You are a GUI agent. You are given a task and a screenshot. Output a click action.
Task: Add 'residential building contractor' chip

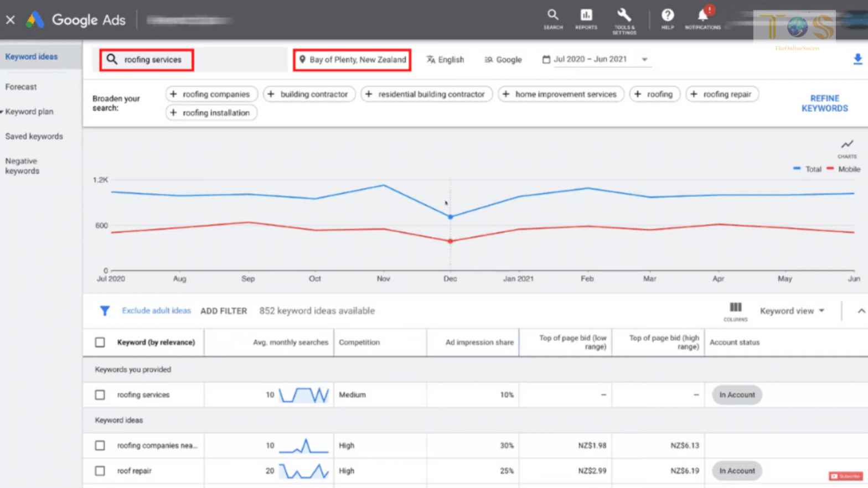(427, 94)
